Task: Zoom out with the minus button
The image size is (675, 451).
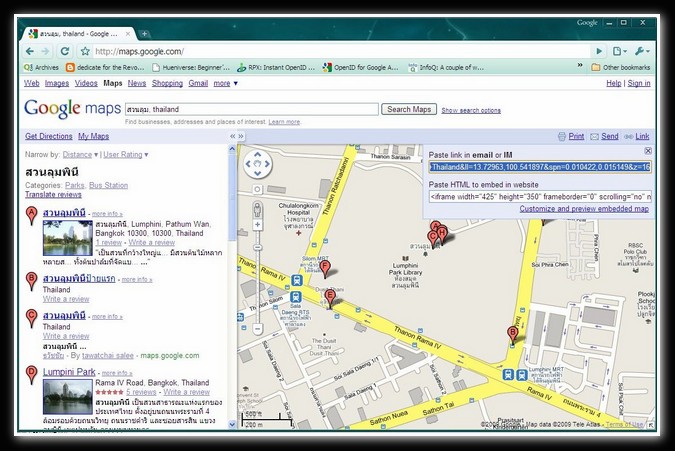Action: click(257, 329)
